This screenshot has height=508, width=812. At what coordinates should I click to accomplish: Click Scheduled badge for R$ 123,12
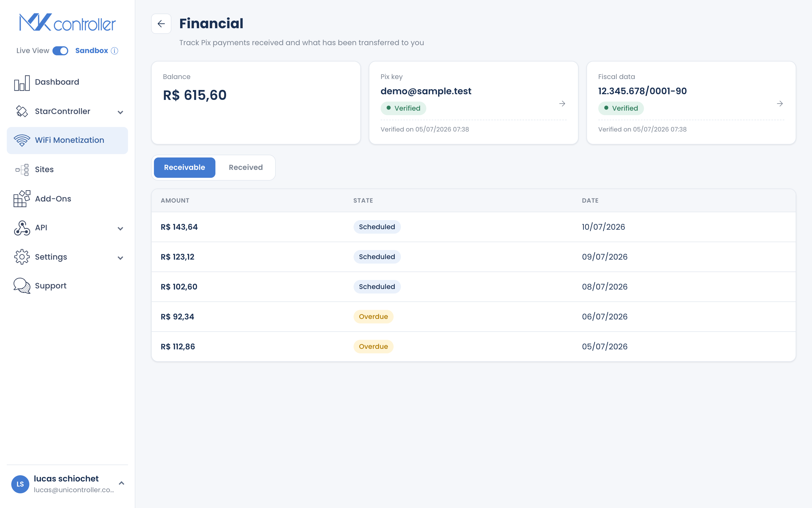click(x=377, y=257)
